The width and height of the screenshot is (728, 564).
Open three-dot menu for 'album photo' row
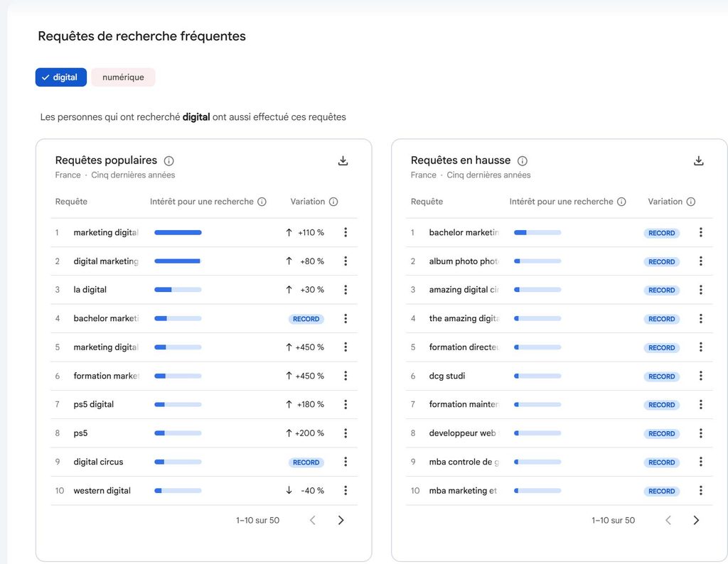[700, 261]
